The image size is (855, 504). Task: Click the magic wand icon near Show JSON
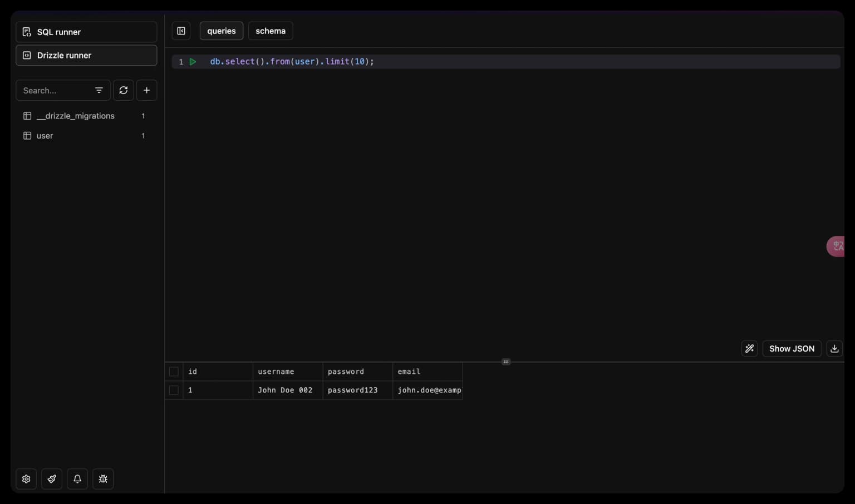click(x=749, y=349)
